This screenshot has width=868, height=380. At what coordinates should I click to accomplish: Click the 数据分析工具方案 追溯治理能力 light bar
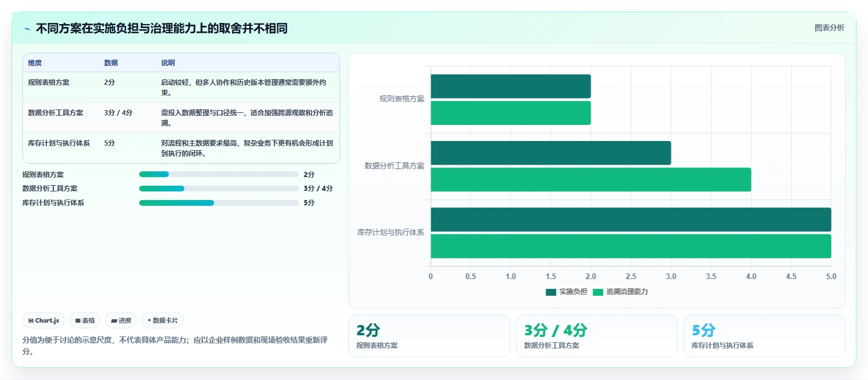[x=591, y=179]
